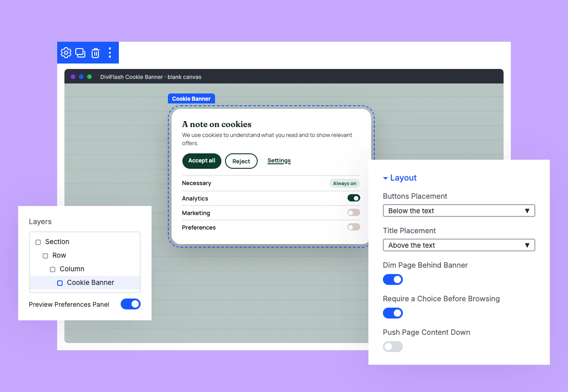
Task: Click the Push Page Content Down label
Action: point(426,332)
